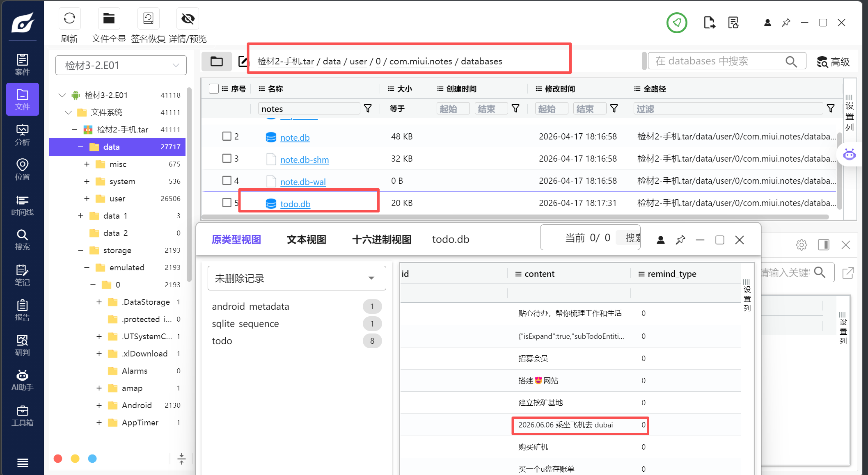
Task: Open the AI助手 sidebar section
Action: tap(22, 380)
